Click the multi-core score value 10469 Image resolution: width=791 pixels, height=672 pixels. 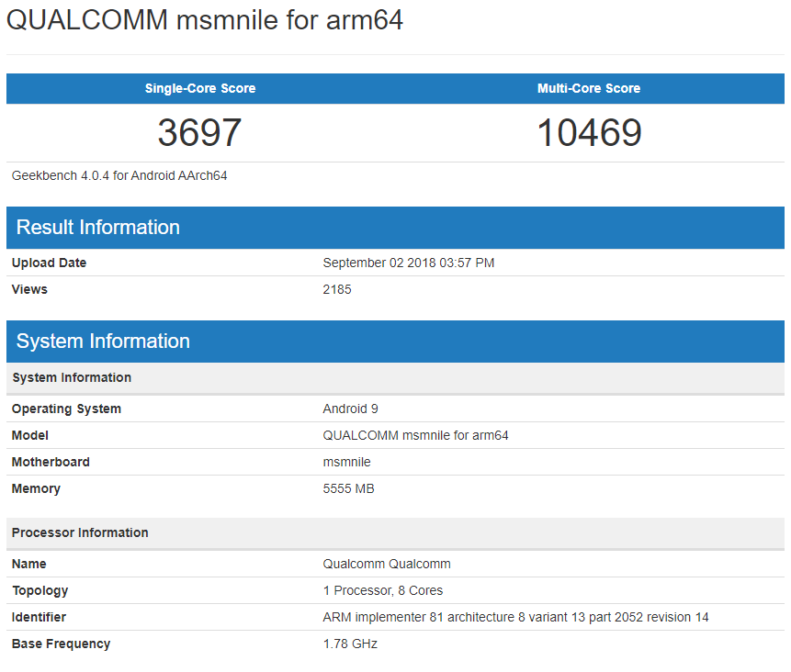point(591,132)
